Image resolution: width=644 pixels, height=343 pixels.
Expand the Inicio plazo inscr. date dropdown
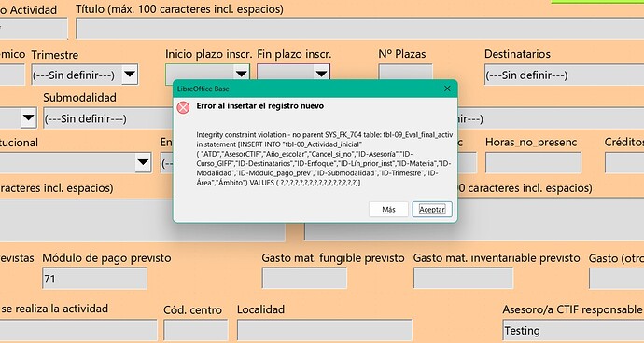pos(241,74)
